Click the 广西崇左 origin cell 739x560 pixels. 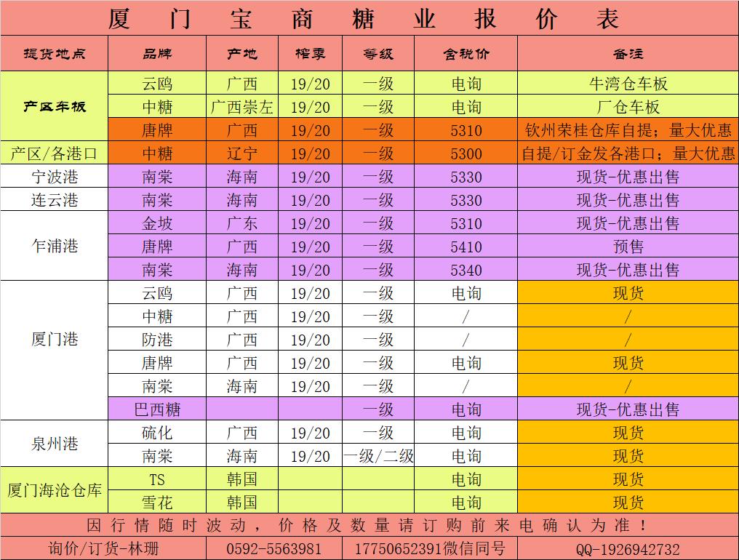(x=242, y=107)
